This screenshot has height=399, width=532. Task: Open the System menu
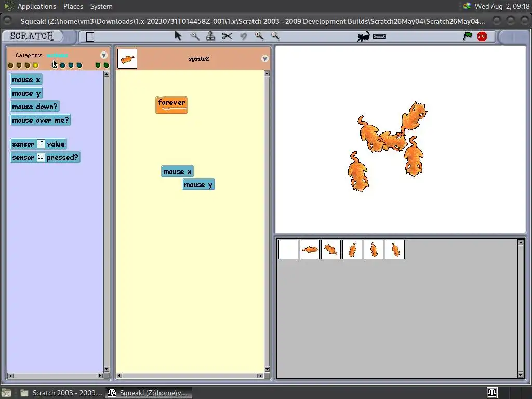coord(101,6)
